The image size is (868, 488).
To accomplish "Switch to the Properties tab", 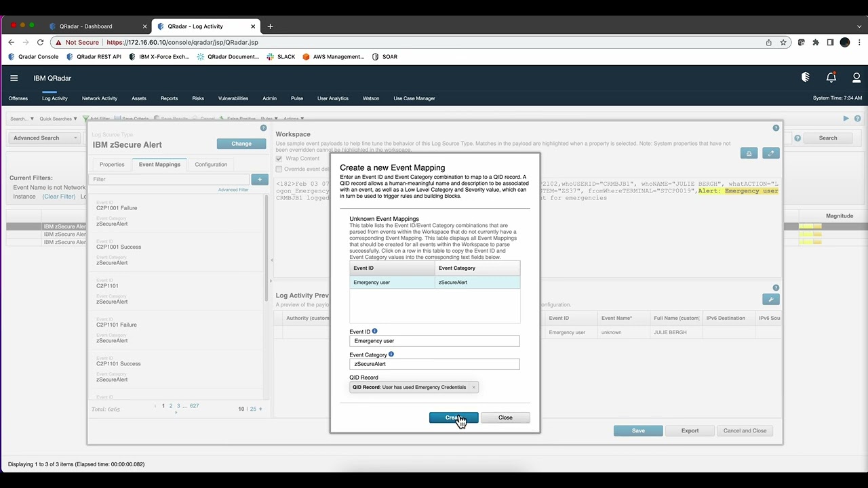I will pos(112,164).
